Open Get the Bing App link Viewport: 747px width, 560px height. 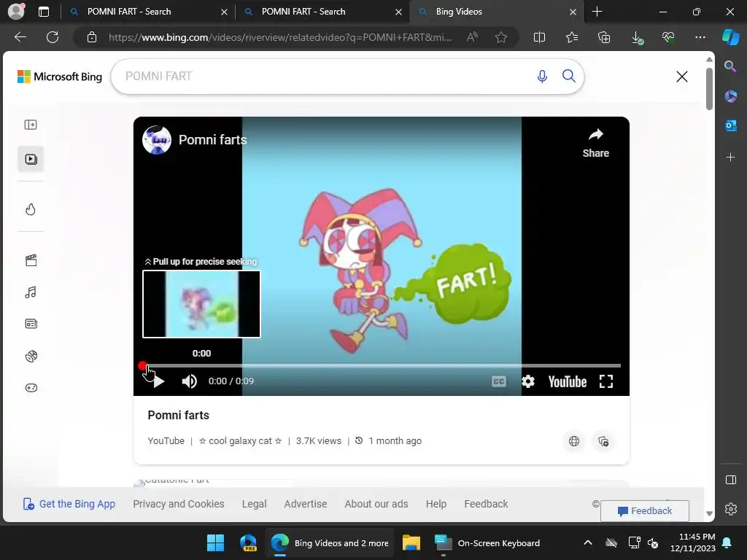coord(69,504)
